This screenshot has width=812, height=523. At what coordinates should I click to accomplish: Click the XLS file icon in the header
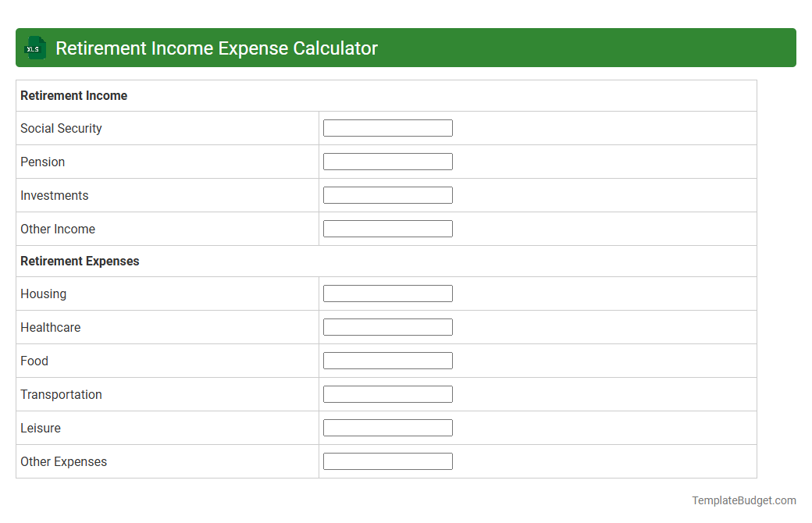pos(34,48)
